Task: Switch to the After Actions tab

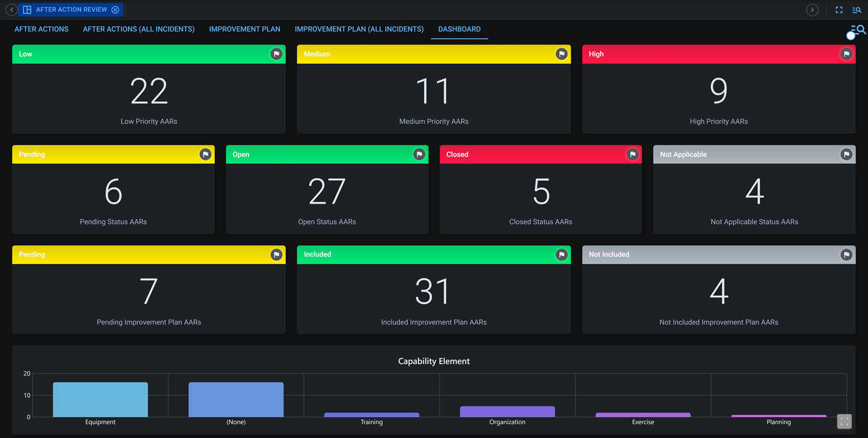Action: [x=41, y=29]
